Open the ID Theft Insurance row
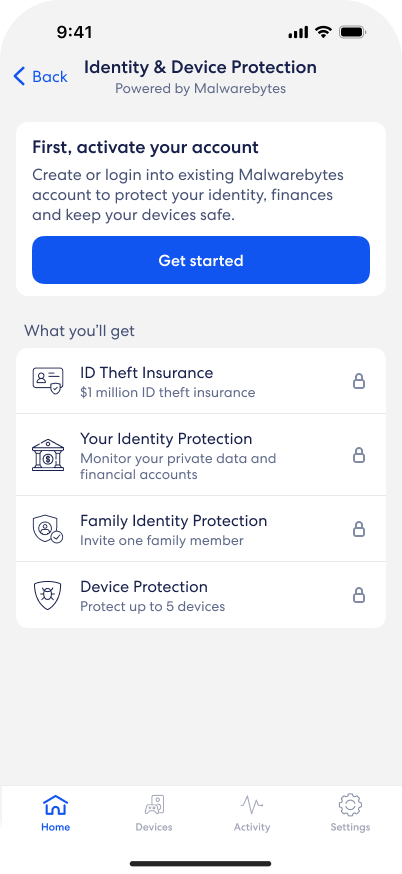Screen dimensions: 402x874 click(201, 381)
